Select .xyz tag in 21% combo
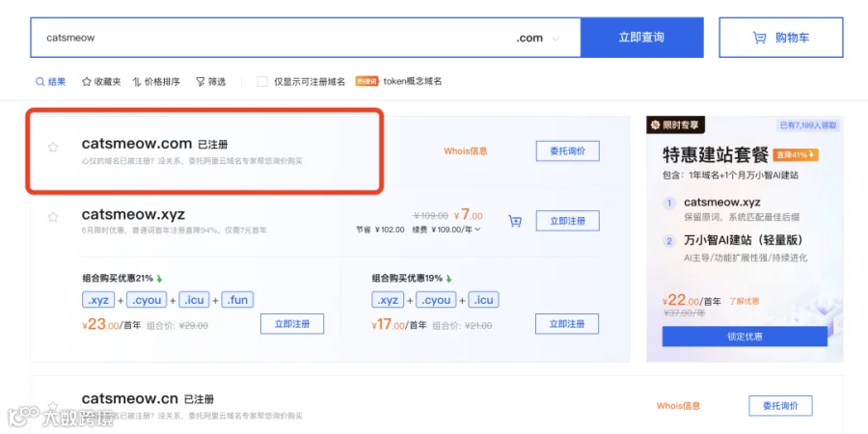 [98, 300]
